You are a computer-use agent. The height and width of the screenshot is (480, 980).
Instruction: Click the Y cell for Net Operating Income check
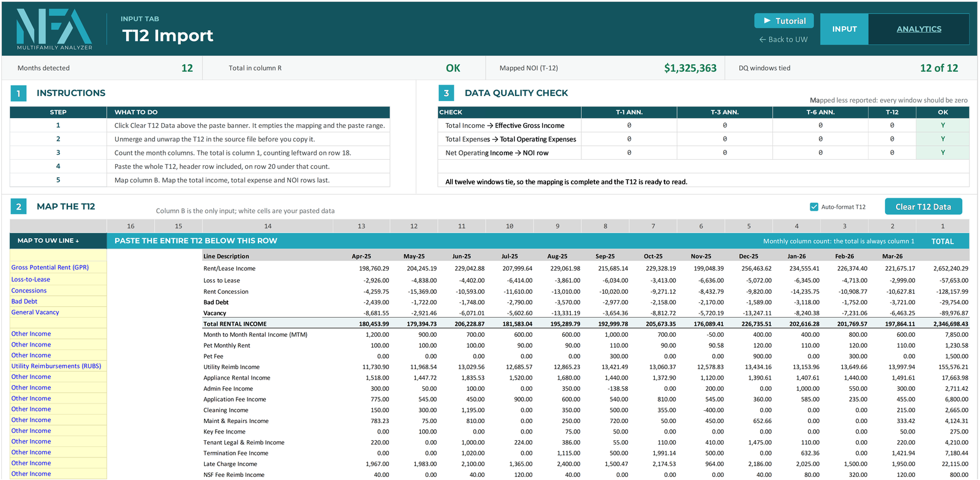click(943, 152)
